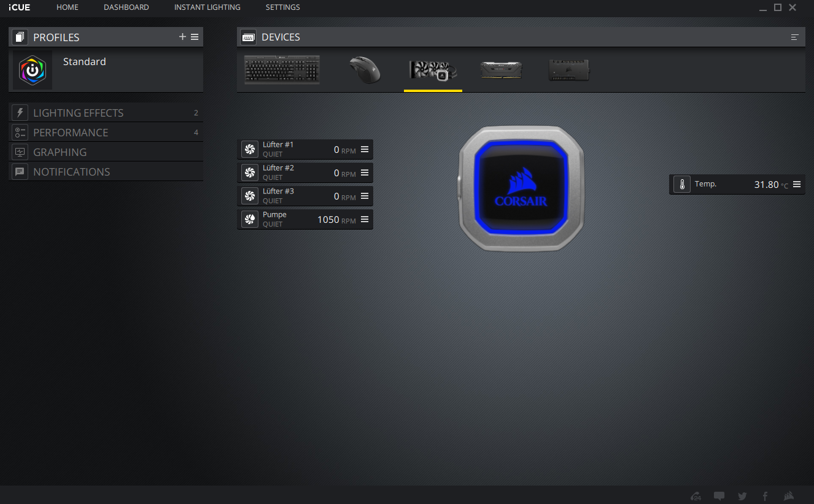Viewport: 814px width, 504px height.
Task: Select the RAM memory device thumbnail
Action: click(x=501, y=70)
